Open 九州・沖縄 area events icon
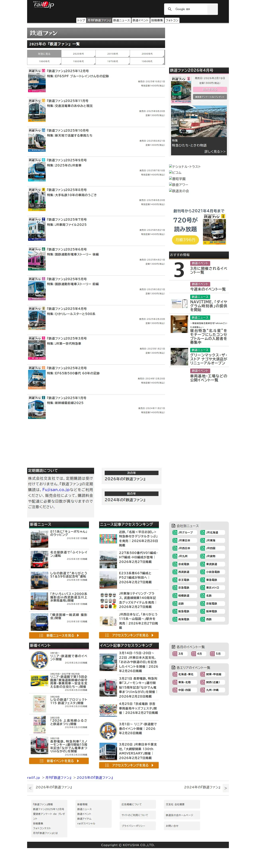256x868 pixels. pos(202,690)
